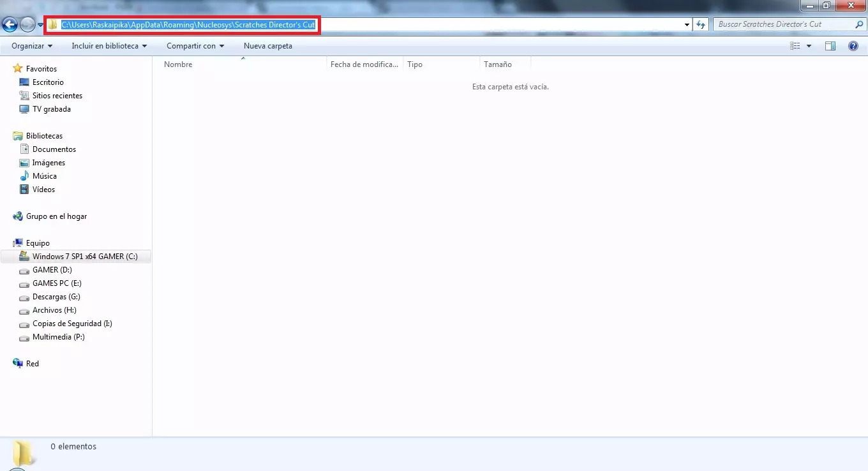Open the GAMER (D:) drive
The width and height of the screenshot is (868, 471).
pyautogui.click(x=52, y=270)
